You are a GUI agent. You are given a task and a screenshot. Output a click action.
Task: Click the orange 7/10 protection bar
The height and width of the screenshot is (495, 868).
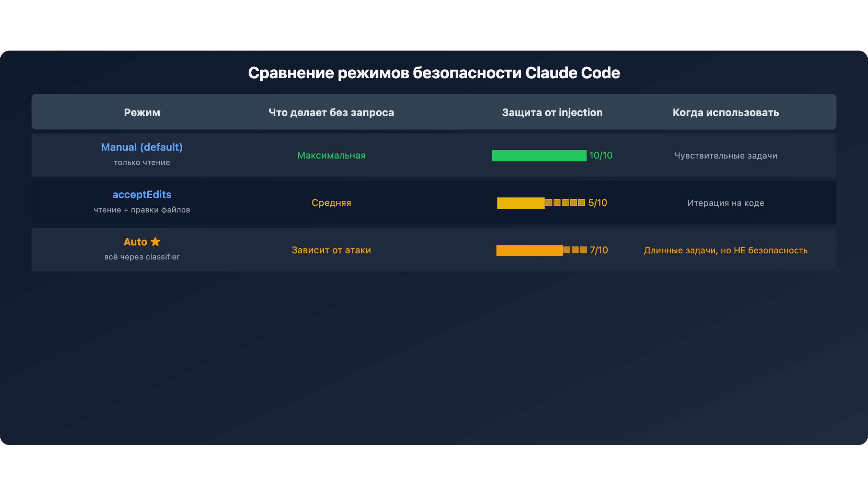(x=541, y=250)
